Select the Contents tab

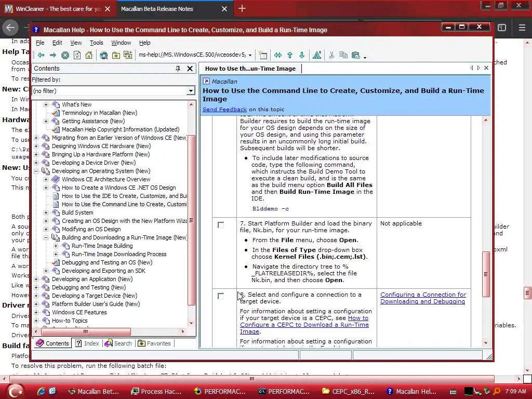click(52, 343)
